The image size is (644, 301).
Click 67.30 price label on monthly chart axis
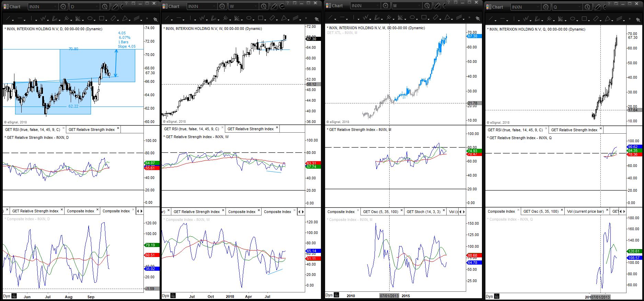[x=473, y=36]
